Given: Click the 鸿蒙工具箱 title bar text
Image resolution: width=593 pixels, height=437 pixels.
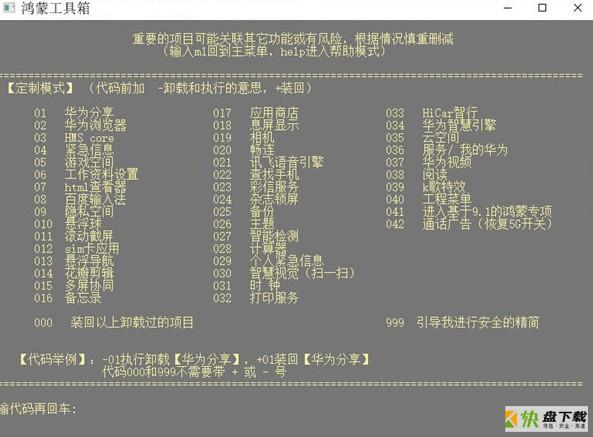Looking at the screenshot, I should pos(56,8).
